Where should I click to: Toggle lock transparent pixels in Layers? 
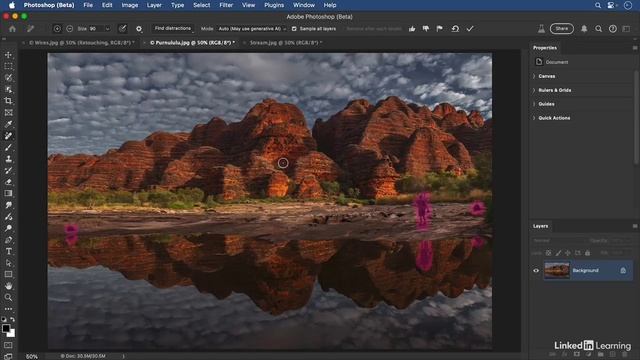[x=548, y=253]
